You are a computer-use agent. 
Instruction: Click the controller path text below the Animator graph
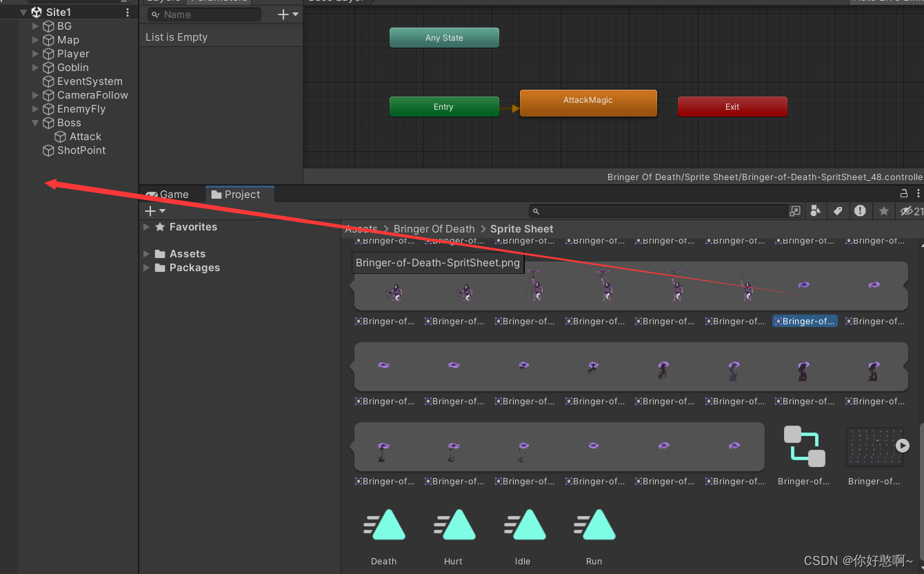(765, 177)
